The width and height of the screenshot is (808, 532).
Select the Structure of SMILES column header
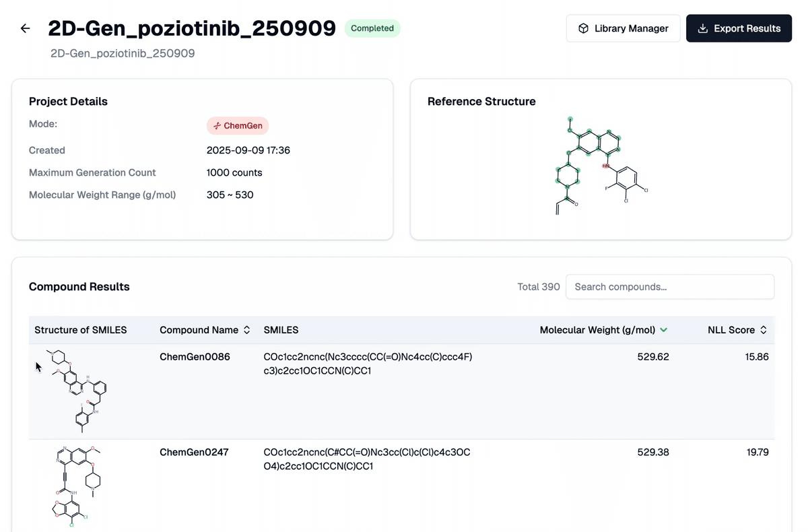(80, 330)
